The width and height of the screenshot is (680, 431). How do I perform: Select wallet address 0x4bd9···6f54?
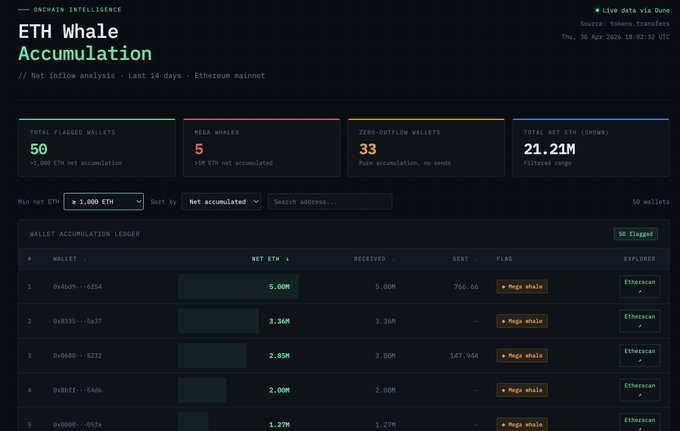pyautogui.click(x=77, y=287)
